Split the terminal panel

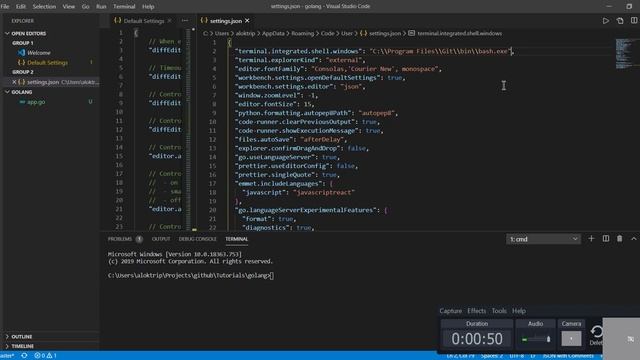[x=606, y=239]
